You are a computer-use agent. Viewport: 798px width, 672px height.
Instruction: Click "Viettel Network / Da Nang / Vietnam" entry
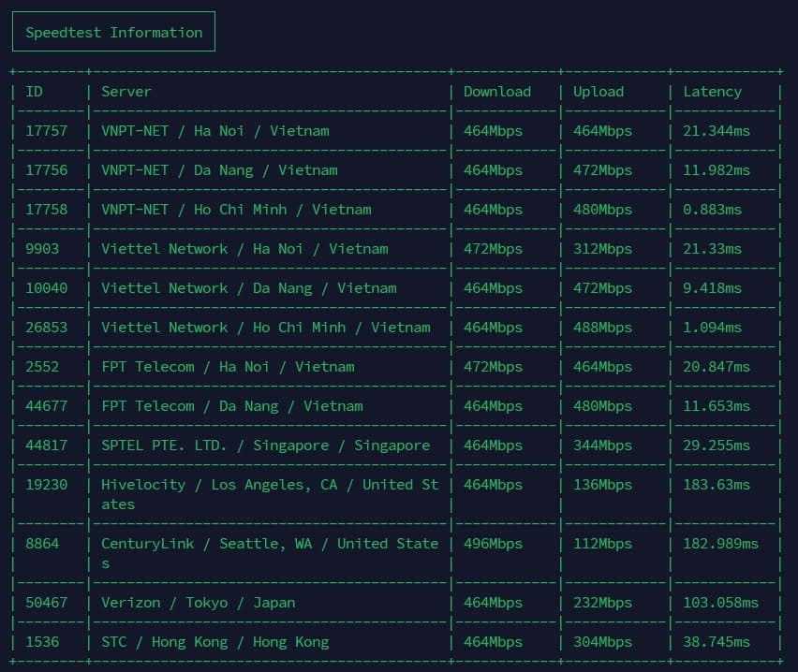tap(249, 288)
